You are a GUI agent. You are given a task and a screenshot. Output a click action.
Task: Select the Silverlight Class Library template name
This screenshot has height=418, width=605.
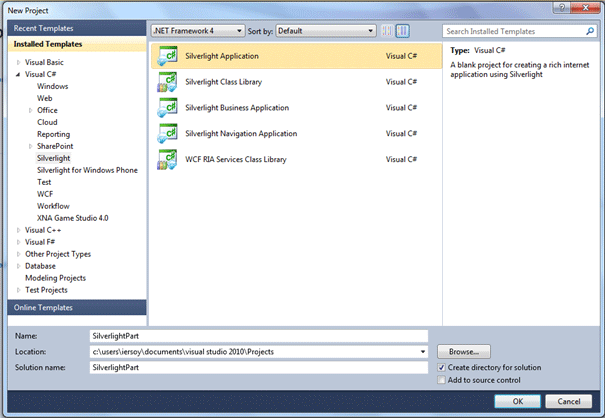223,82
